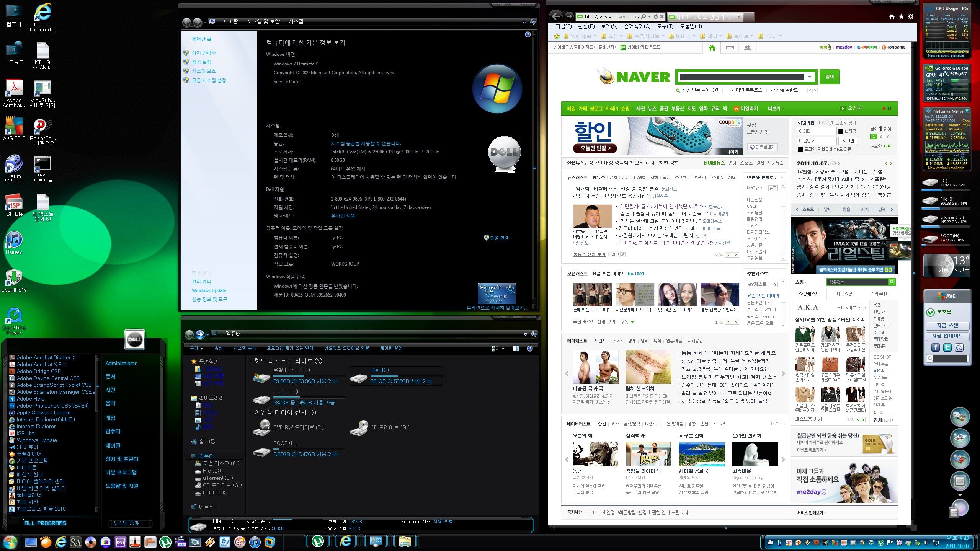Toggle IP보안 ON switch on Naver
The height and width of the screenshot is (551, 980).
tap(887, 146)
